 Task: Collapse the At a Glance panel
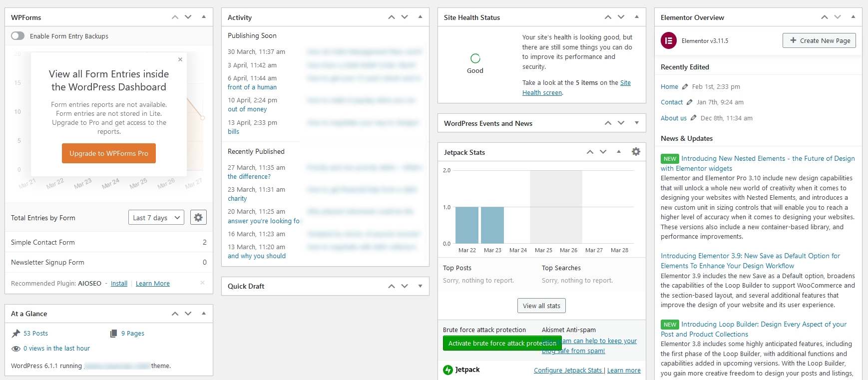[204, 314]
